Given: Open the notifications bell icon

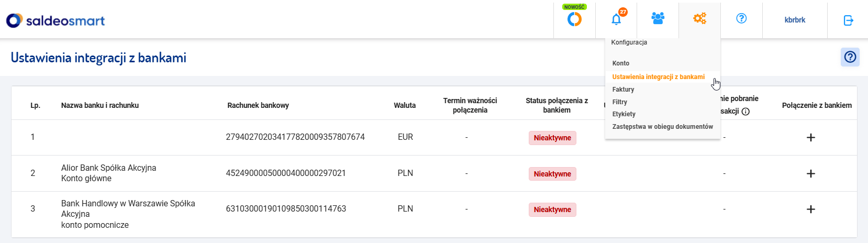Looking at the screenshot, I should click(x=616, y=19).
